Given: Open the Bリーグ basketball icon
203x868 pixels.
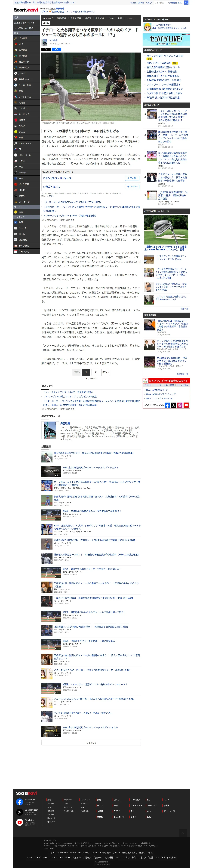Looking at the screenshot, I should 16,173.
